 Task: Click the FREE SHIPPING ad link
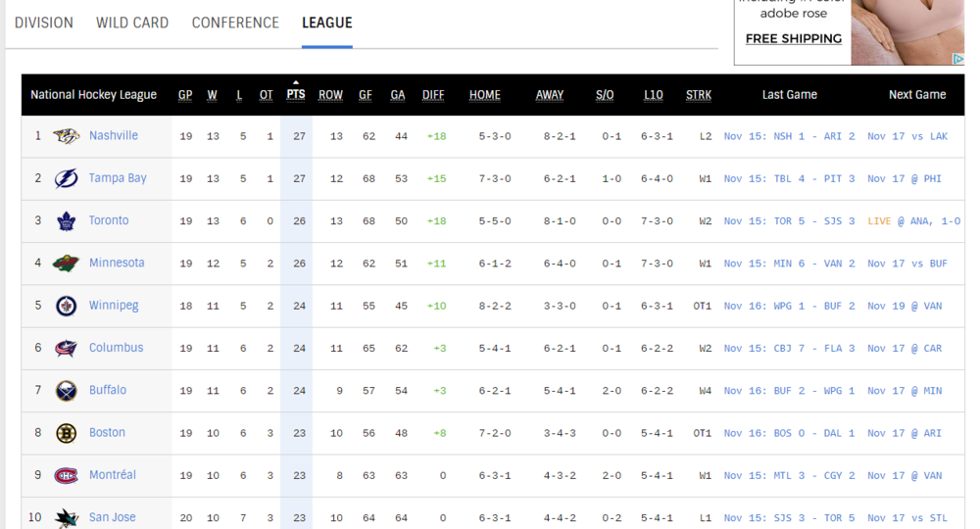794,39
